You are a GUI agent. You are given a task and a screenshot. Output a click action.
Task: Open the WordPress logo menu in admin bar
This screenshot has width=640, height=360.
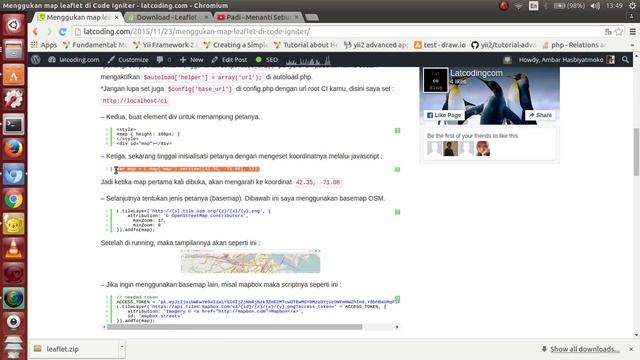tap(36, 60)
